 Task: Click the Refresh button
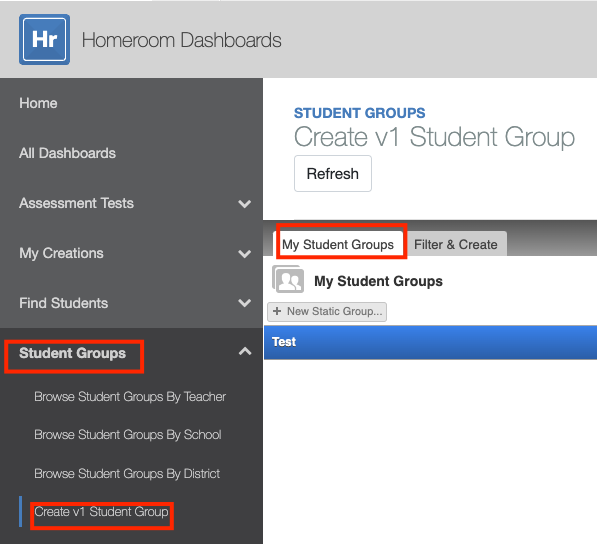(x=333, y=174)
